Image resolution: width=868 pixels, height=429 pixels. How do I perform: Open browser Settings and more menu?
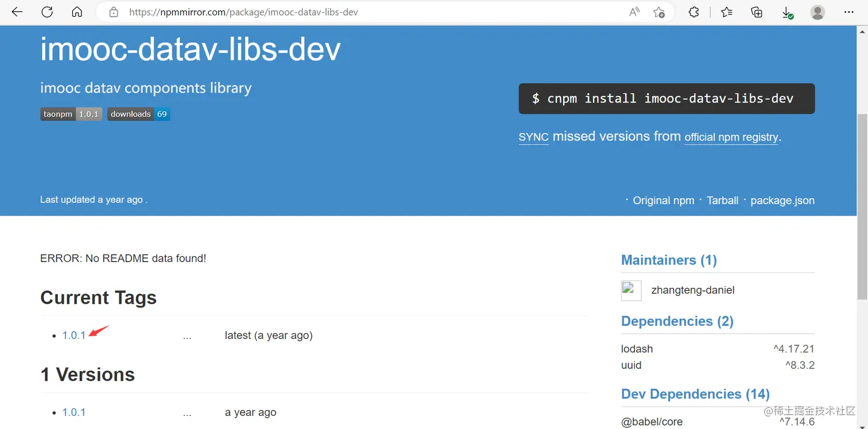tap(849, 12)
